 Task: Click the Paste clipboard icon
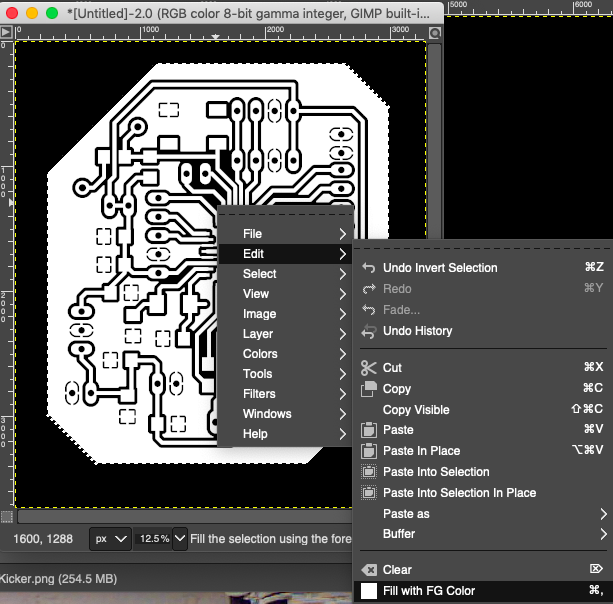[368, 430]
